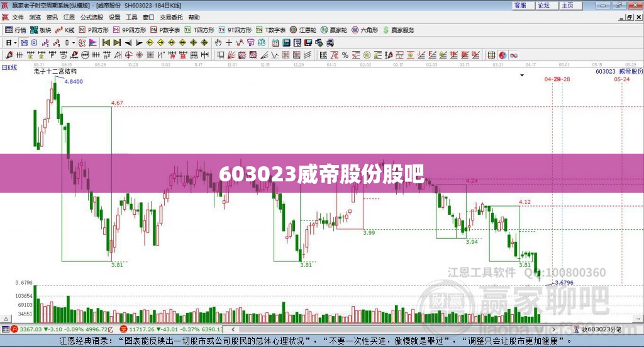Open the T数字表 tool
This screenshot has height=347, width=644.
[x=270, y=30]
